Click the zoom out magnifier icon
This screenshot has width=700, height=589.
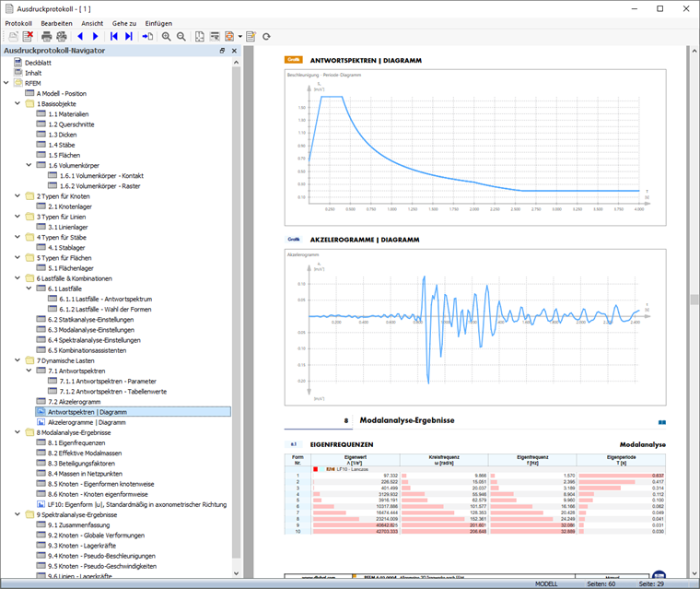tap(181, 36)
